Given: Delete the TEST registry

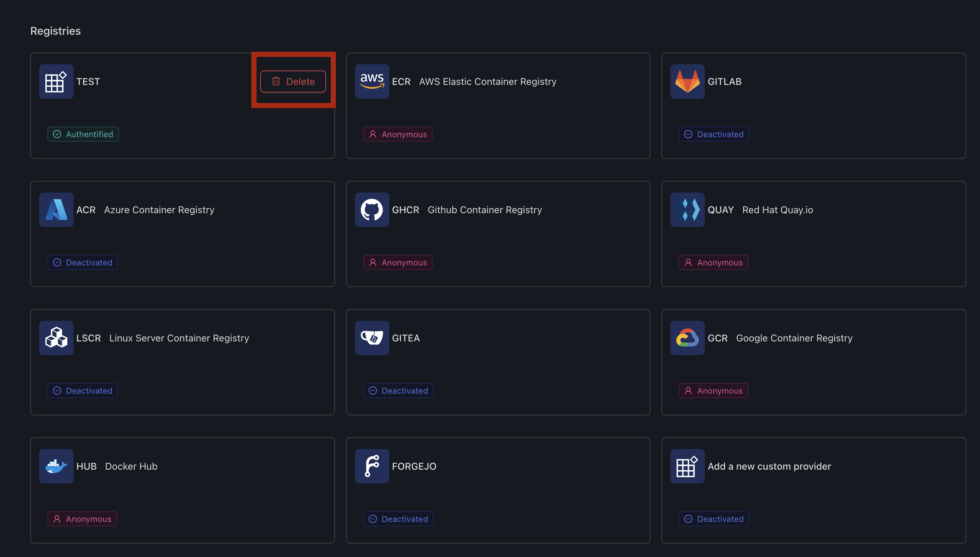Looking at the screenshot, I should click(x=293, y=81).
